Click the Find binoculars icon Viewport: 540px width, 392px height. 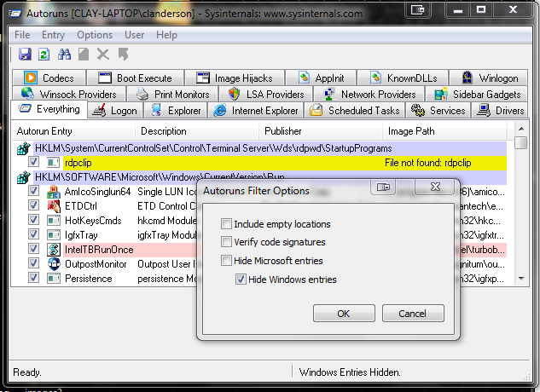[64, 54]
